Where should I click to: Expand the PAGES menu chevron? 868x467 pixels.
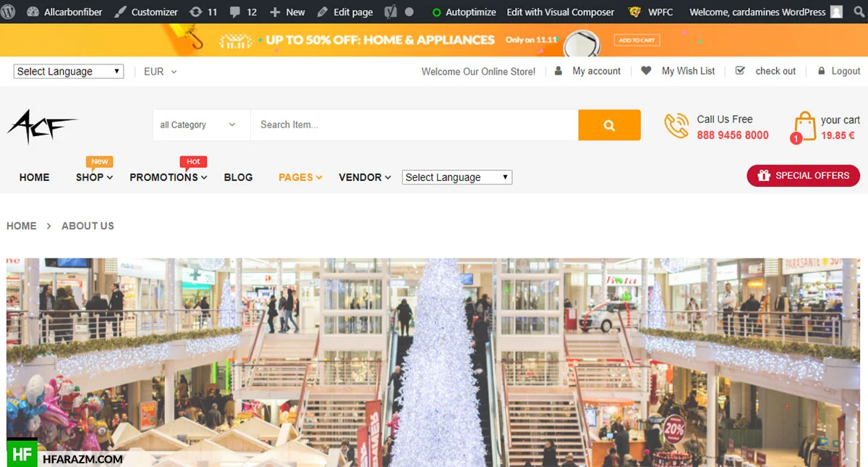319,177
